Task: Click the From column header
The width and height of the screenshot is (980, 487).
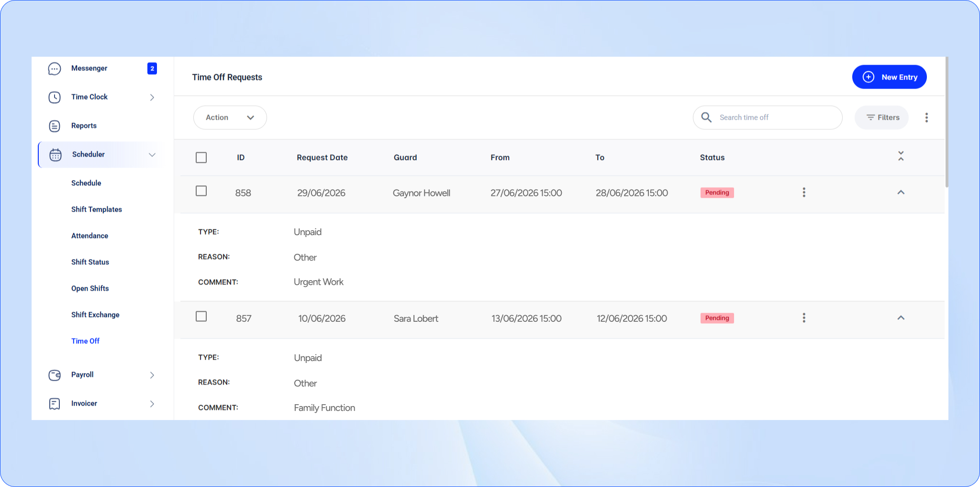Action: click(500, 158)
